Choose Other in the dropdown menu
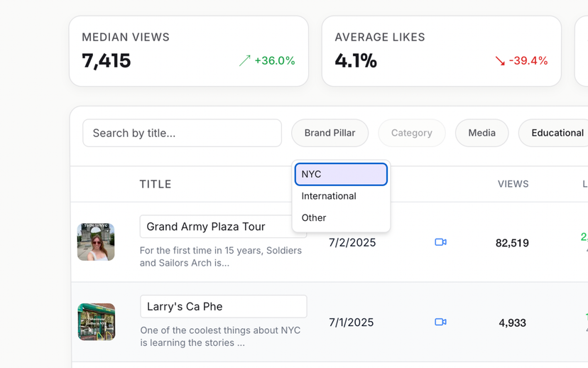 341,218
